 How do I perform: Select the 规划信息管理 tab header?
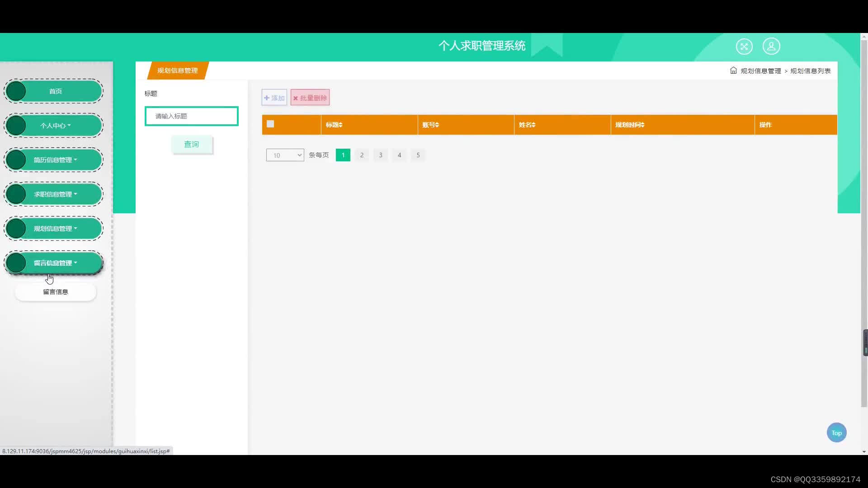(x=178, y=70)
